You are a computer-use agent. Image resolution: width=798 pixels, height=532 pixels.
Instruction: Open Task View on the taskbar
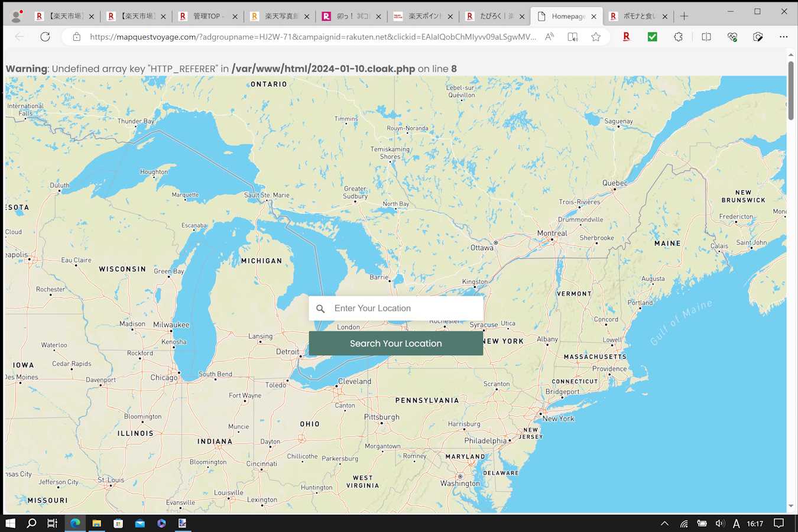53,523
